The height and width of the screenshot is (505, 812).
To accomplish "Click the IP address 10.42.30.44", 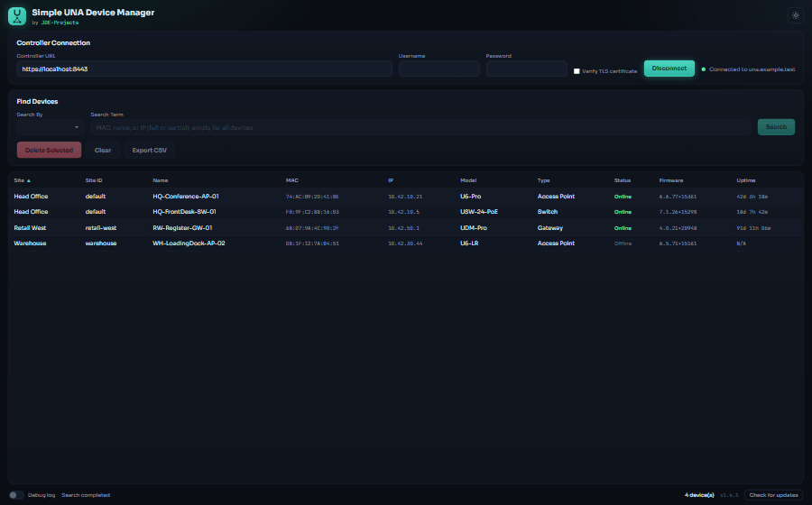I will coord(405,243).
